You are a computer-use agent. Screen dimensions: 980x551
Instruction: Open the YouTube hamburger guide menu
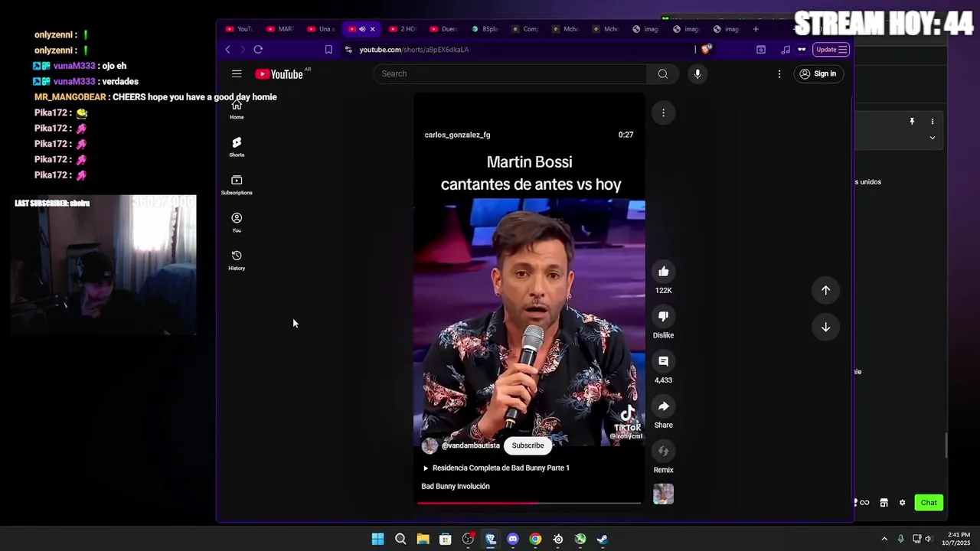(x=237, y=73)
